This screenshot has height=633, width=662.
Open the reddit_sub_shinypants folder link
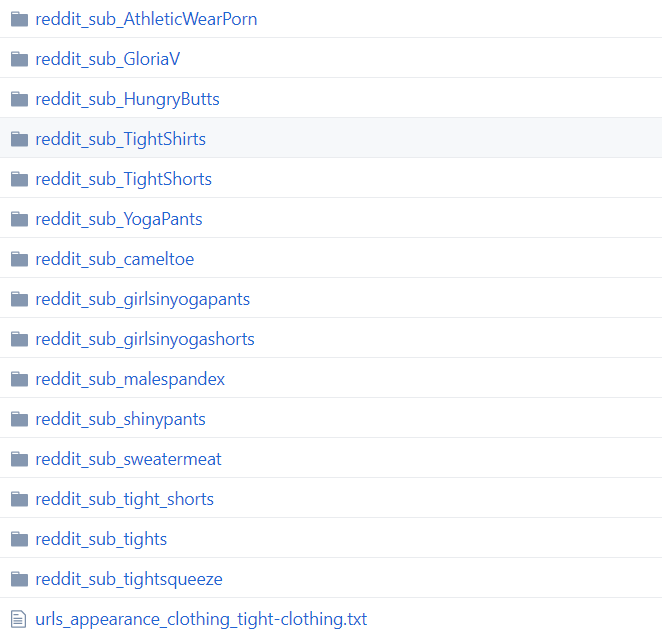[120, 419]
